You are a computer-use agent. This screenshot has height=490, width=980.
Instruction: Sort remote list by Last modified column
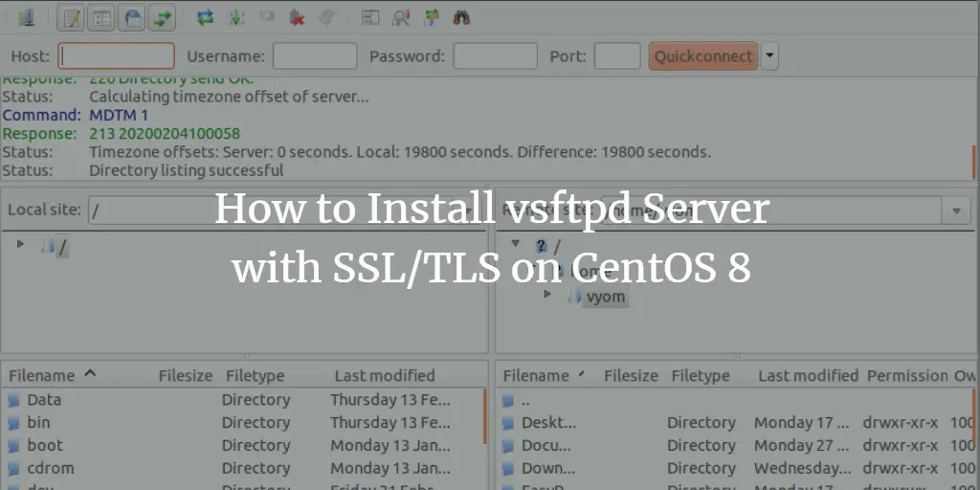tap(808, 375)
